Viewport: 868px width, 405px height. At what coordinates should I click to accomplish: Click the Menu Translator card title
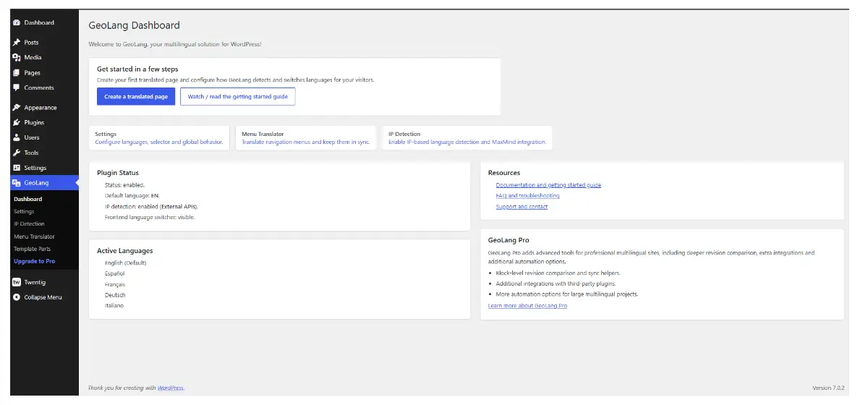pyautogui.click(x=263, y=134)
